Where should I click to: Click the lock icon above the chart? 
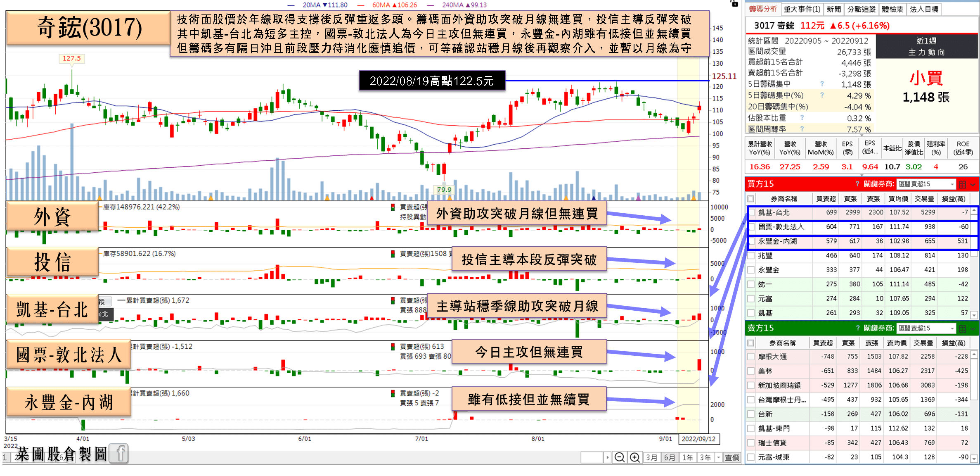tap(734, 3)
